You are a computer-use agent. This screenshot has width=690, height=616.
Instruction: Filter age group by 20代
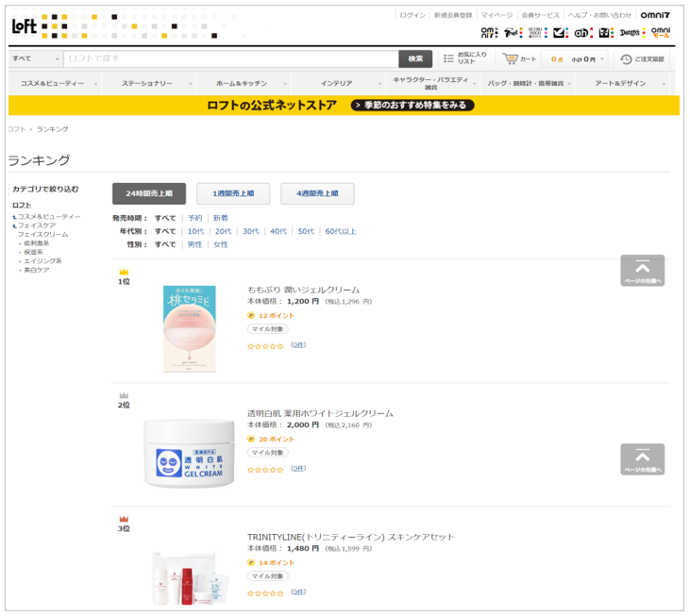pyautogui.click(x=223, y=231)
